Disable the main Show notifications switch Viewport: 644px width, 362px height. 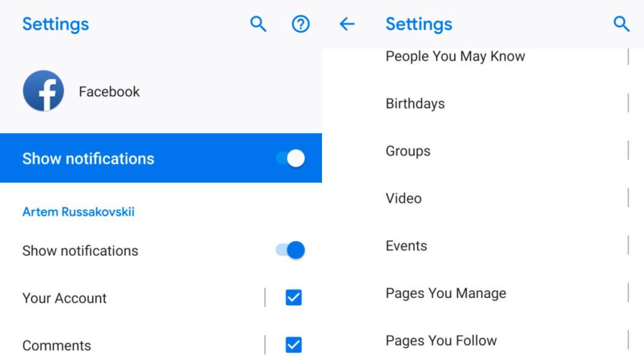(291, 158)
